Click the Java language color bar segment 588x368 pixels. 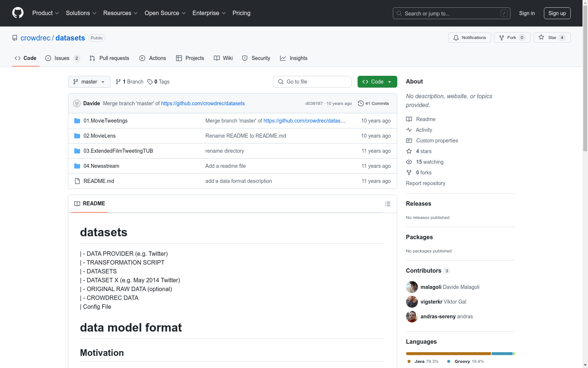[448, 354]
